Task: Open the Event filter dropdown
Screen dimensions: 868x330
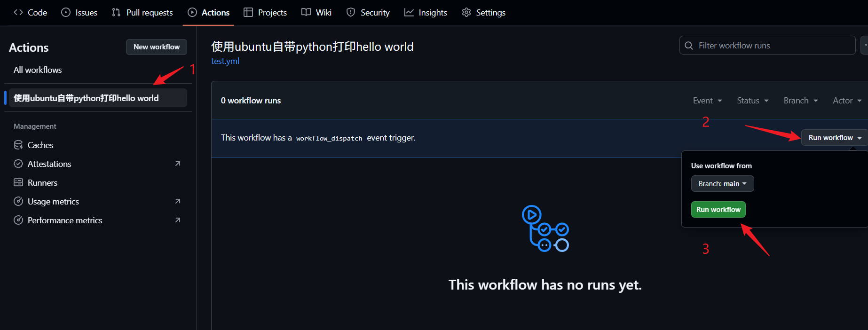Action: coord(707,101)
